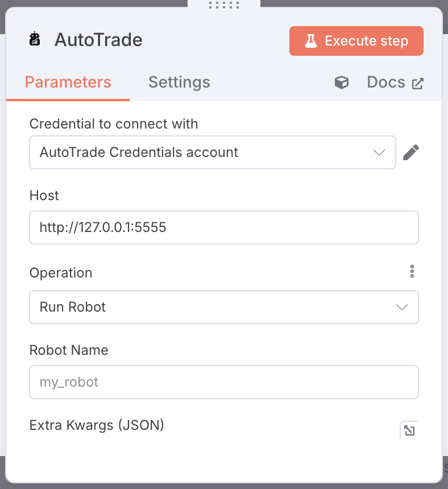The image size is (448, 489).
Task: Open the Docs link
Action: (x=386, y=82)
